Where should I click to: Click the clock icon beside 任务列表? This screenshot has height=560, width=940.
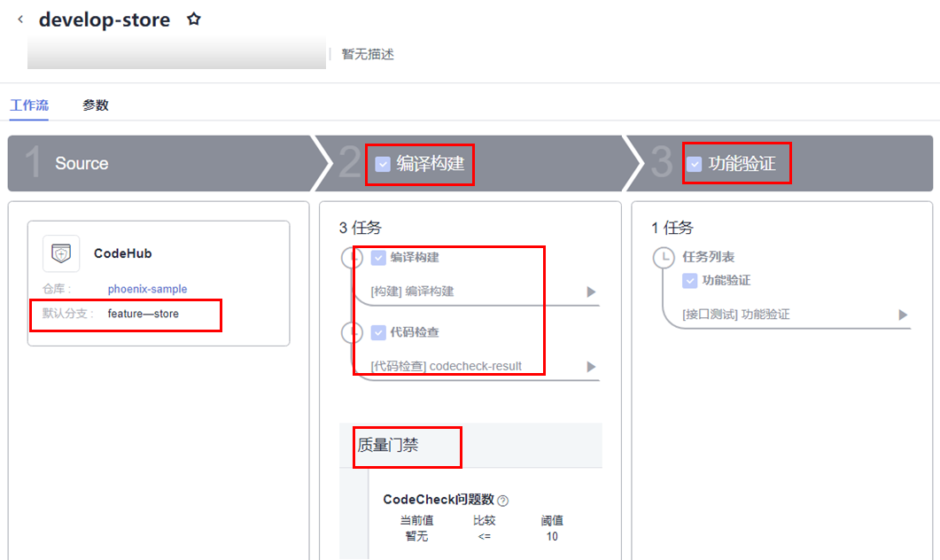click(x=663, y=257)
